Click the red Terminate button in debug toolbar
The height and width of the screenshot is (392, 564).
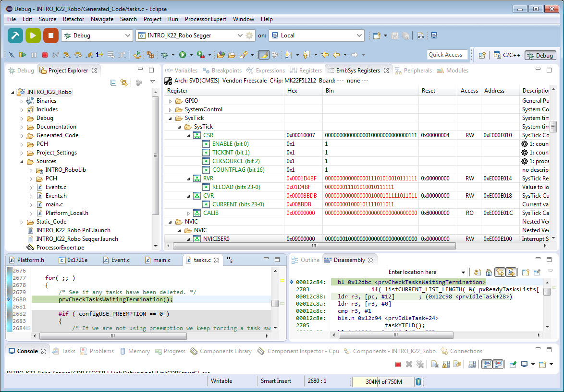tap(45, 55)
